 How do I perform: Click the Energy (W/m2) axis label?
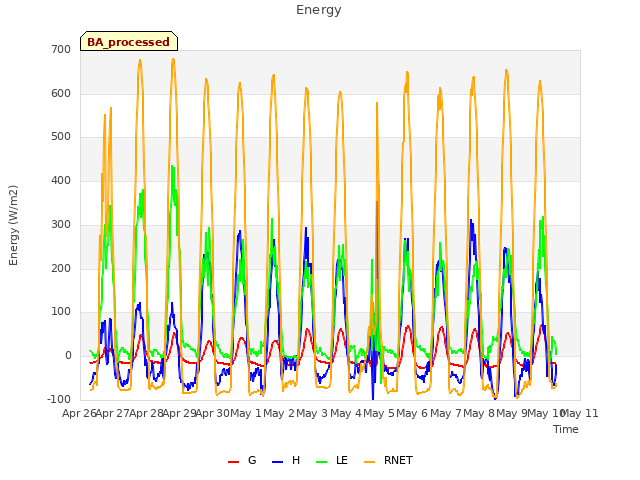13,225
